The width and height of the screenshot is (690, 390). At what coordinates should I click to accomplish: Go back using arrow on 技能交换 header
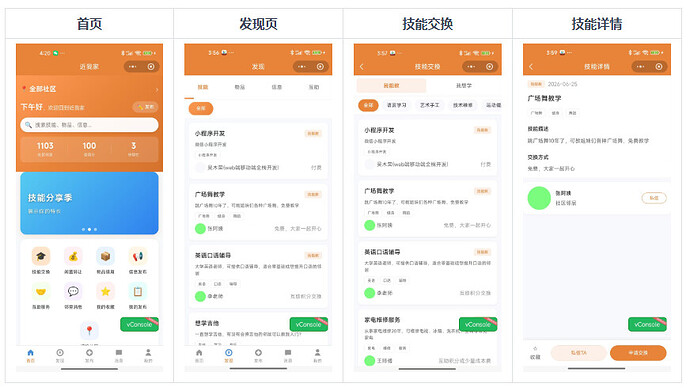[x=362, y=66]
